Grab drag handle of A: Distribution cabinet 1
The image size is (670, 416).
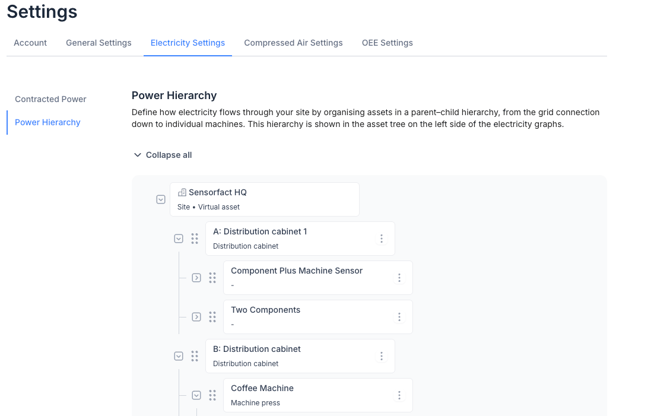point(195,239)
